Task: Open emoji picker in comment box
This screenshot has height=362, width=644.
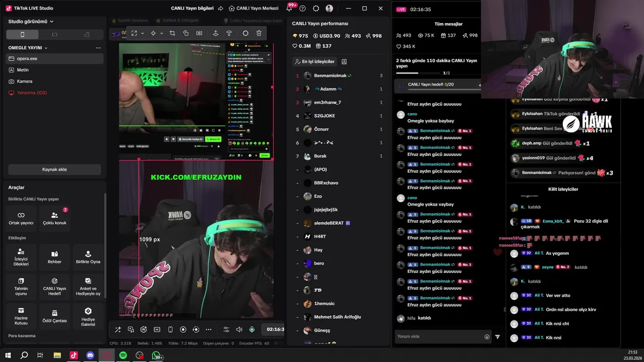Action: pos(487,337)
